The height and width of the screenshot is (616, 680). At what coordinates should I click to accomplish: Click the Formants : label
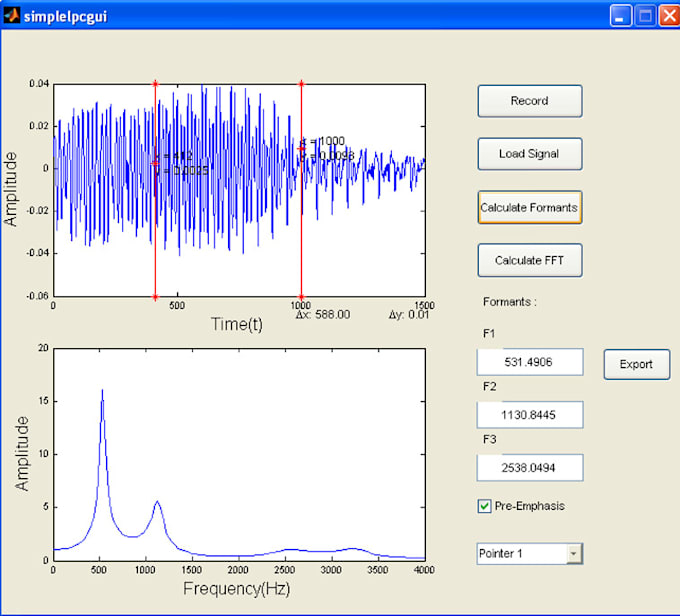point(510,302)
